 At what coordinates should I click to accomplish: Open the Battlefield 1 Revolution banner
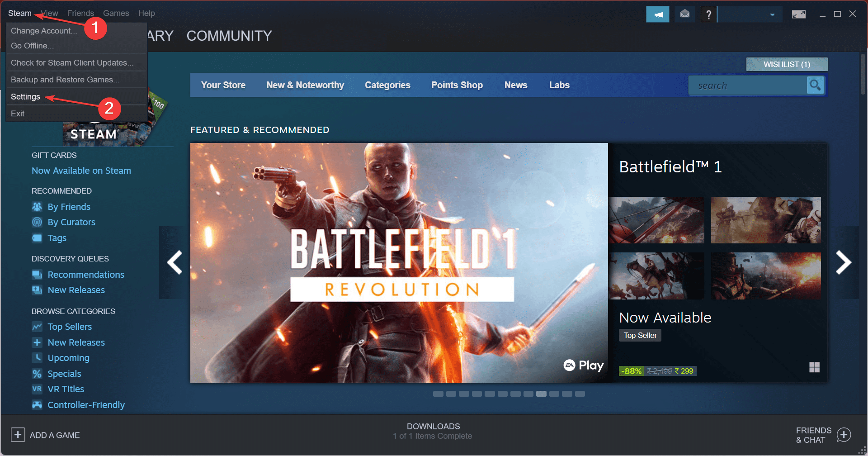click(399, 263)
